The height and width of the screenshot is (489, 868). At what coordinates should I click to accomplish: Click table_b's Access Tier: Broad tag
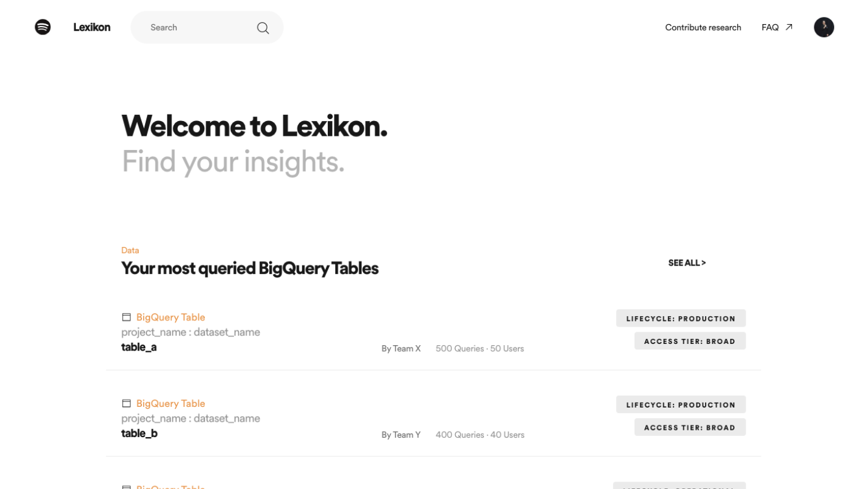[690, 428]
